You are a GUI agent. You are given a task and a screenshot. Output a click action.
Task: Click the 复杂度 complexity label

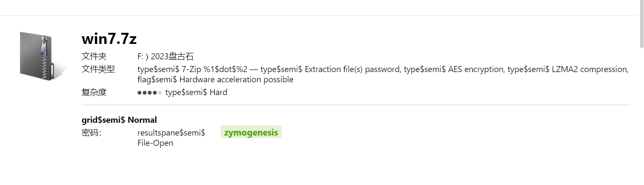94,92
